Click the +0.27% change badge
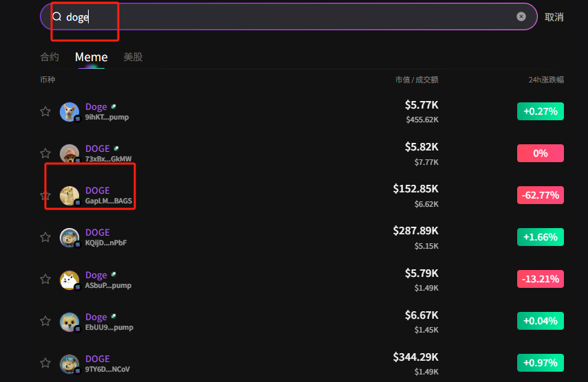This screenshot has width=588, height=382. (x=541, y=111)
